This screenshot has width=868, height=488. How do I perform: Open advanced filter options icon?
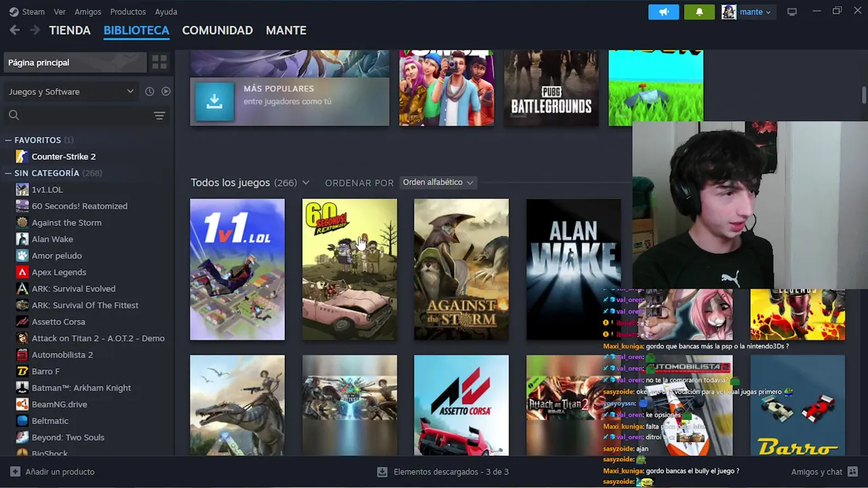pos(159,115)
